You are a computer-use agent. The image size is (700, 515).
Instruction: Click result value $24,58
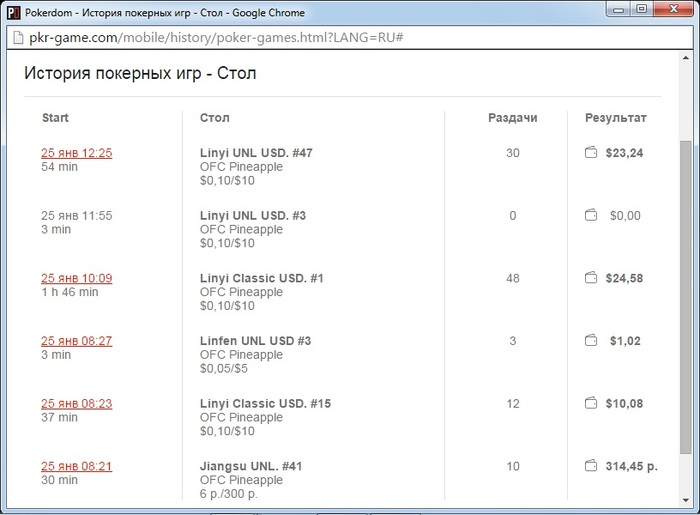point(624,278)
